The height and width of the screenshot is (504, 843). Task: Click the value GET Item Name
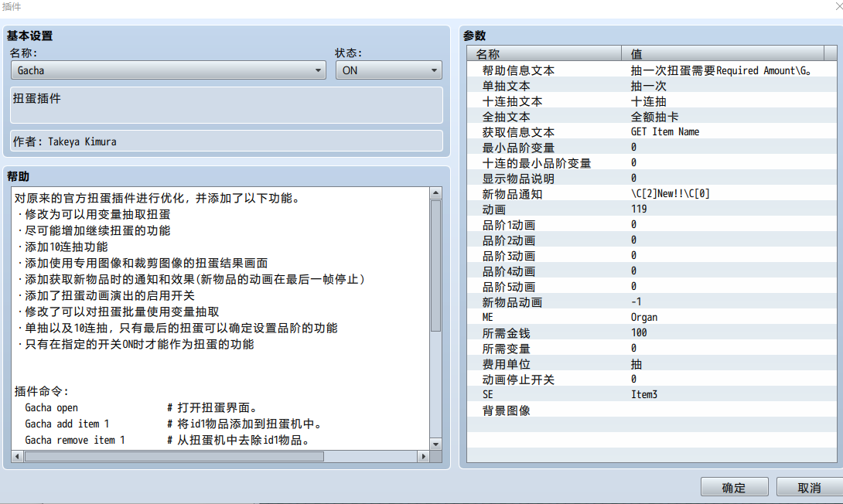[x=665, y=132]
